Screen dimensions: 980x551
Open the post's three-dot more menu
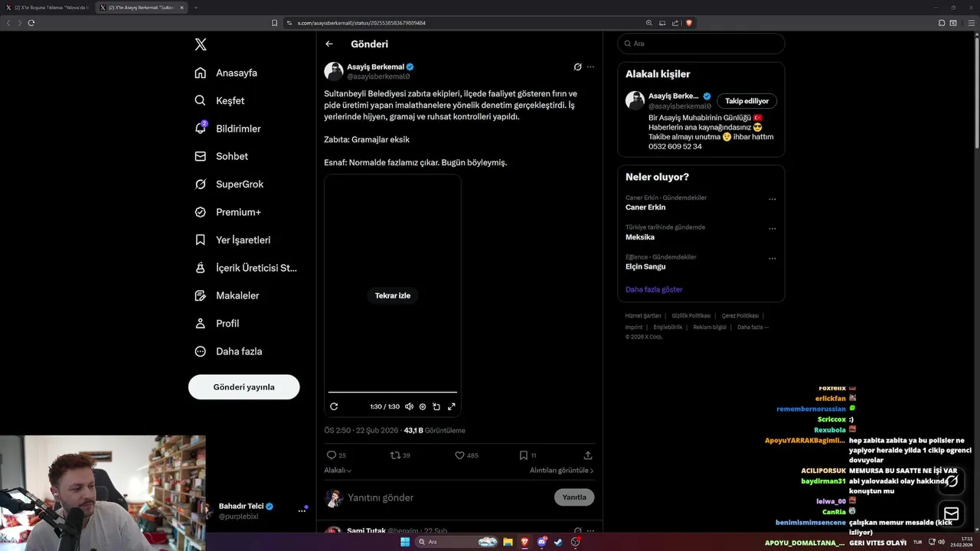(x=590, y=67)
